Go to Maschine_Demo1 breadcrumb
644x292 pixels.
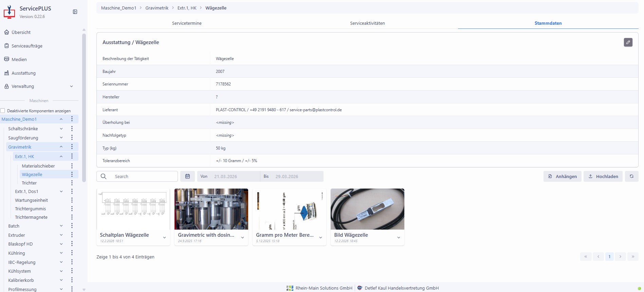[x=118, y=8]
